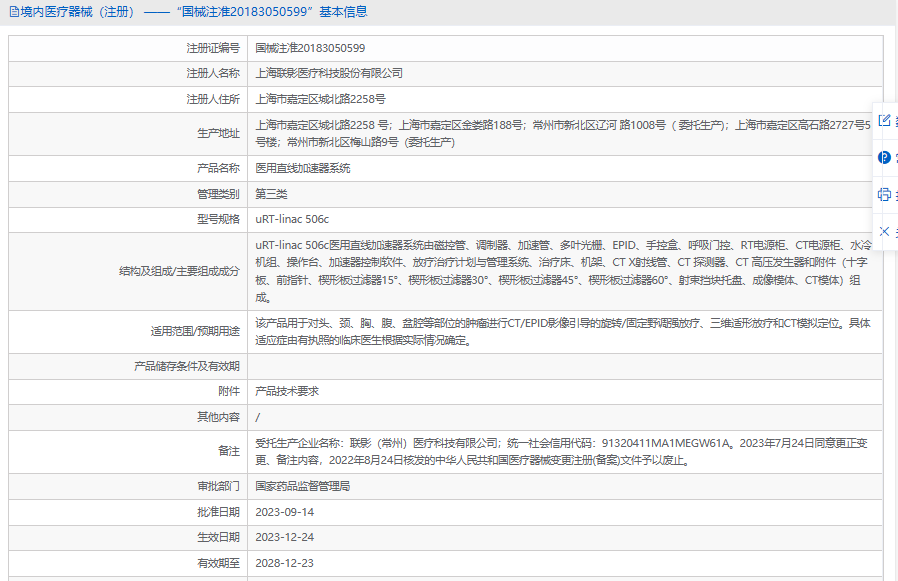The image size is (898, 581).
Task: Select the management class 第三类
Action: tap(271, 194)
